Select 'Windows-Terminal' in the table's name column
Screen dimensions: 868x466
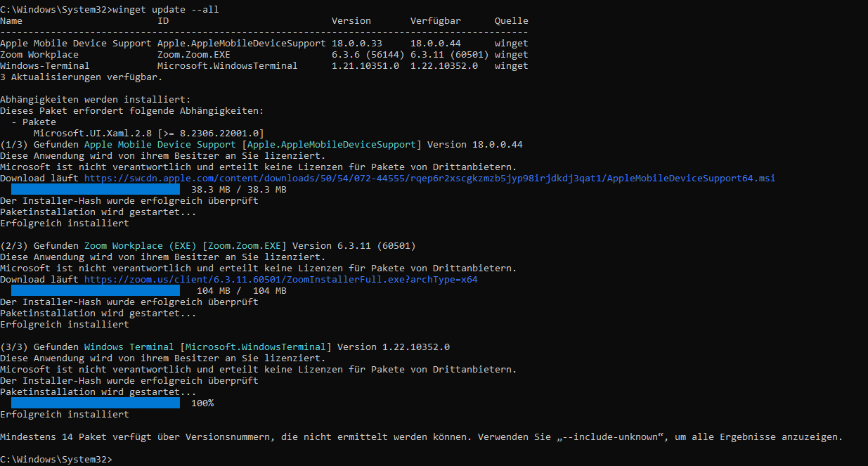pyautogui.click(x=45, y=66)
